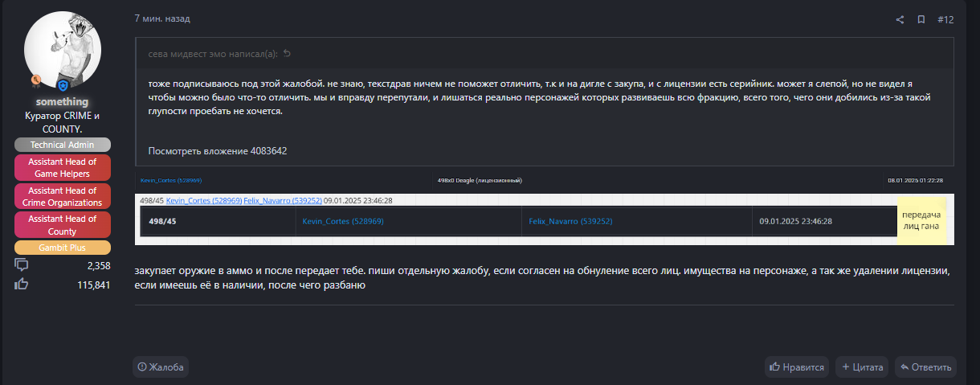This screenshot has width=980, height=385.
Task: Click the Assistant Head of Crime Organizations badge
Action: click(62, 196)
